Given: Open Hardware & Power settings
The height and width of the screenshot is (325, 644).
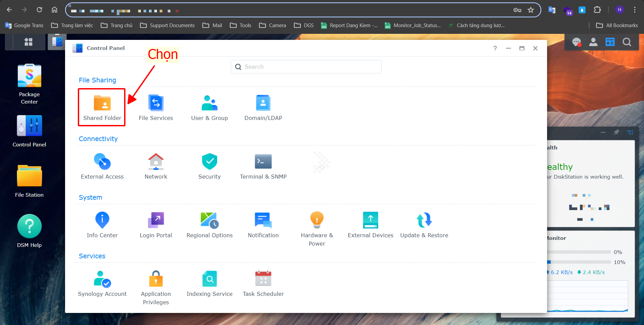Looking at the screenshot, I should click(317, 228).
